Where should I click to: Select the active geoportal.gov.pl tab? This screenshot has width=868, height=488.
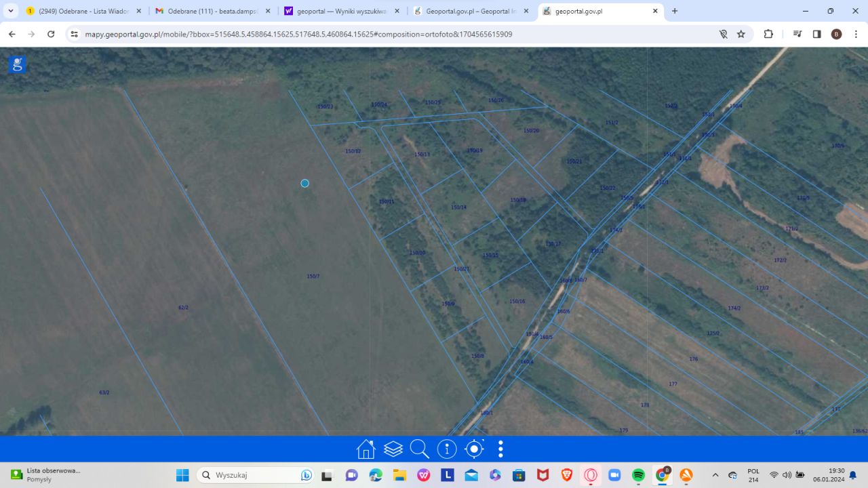[x=600, y=11]
